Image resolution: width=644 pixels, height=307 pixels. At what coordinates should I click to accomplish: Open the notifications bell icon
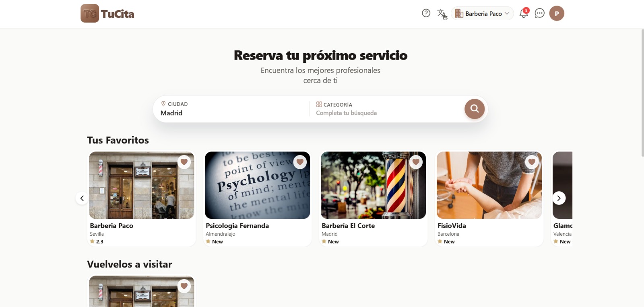[524, 13]
